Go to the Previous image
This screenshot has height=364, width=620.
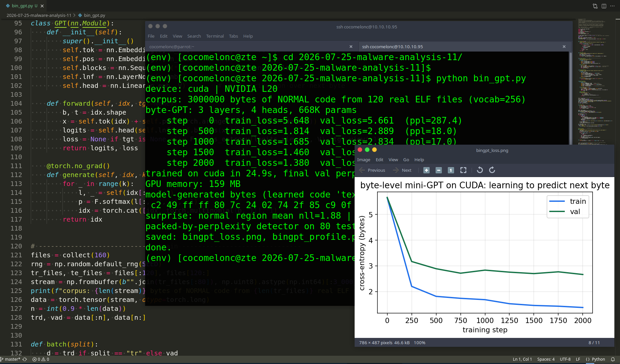[x=372, y=170]
